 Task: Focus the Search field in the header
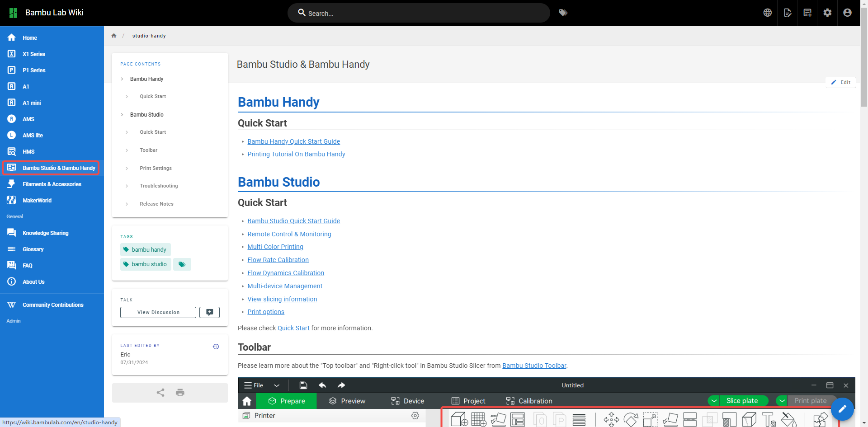419,13
